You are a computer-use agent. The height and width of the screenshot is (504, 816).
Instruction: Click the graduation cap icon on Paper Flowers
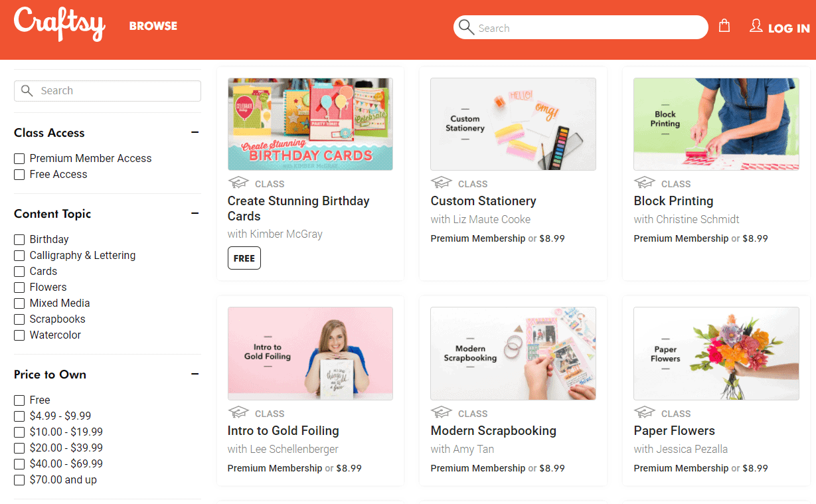coord(644,412)
